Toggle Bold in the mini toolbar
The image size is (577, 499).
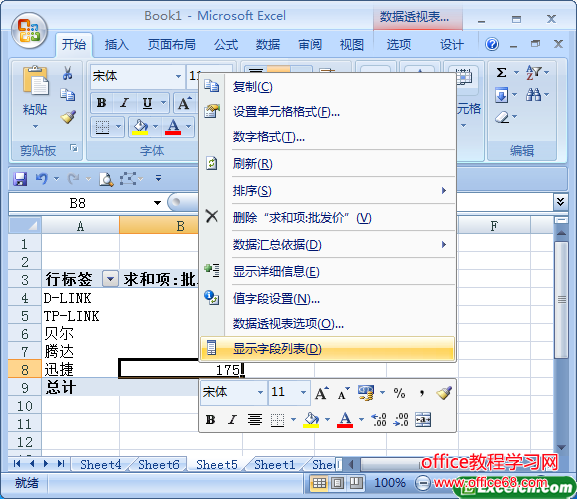(x=210, y=420)
